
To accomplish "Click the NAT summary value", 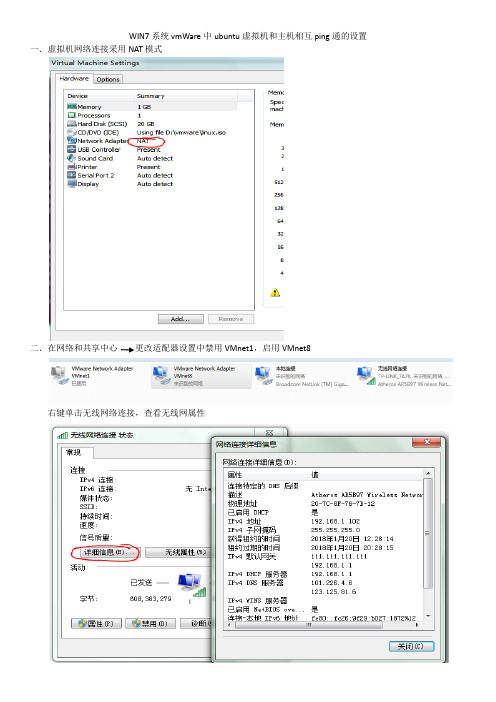I will 143,141.
